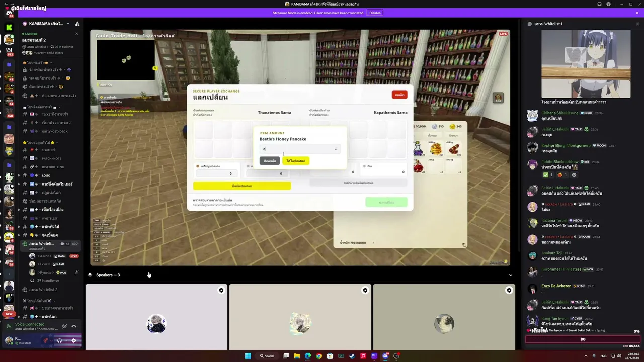Click the LIVE badge on the stream
The width and height of the screenshot is (644, 362).
point(503,34)
